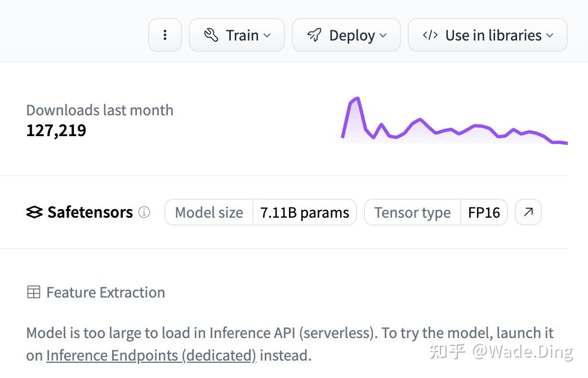The image size is (588, 378).
Task: Click the Safetensors info circle icon
Action: click(x=144, y=212)
